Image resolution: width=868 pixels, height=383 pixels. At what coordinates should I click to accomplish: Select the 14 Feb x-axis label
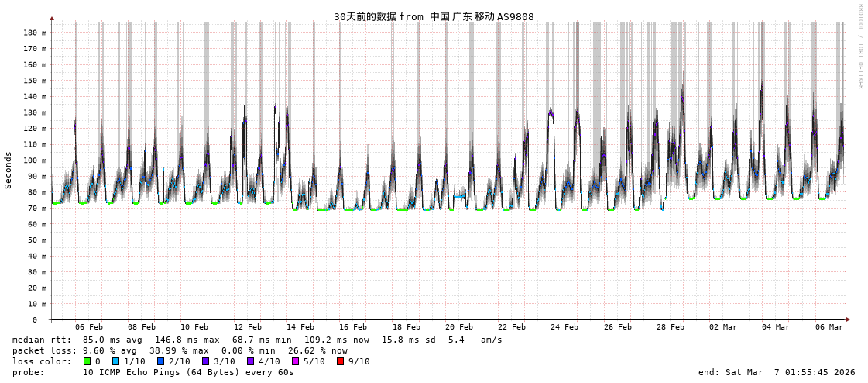300,327
